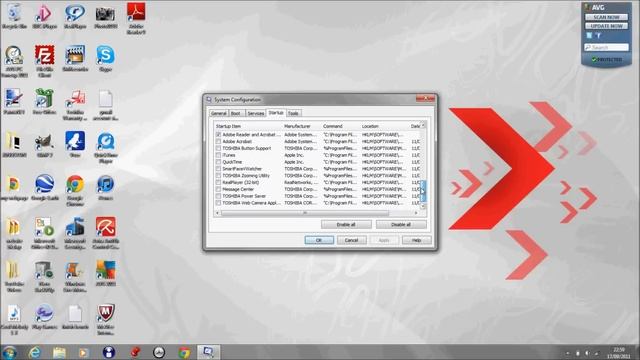Check the TOSHIBA Web Camera Application checkbox
The height and width of the screenshot is (360, 640).
(x=218, y=203)
